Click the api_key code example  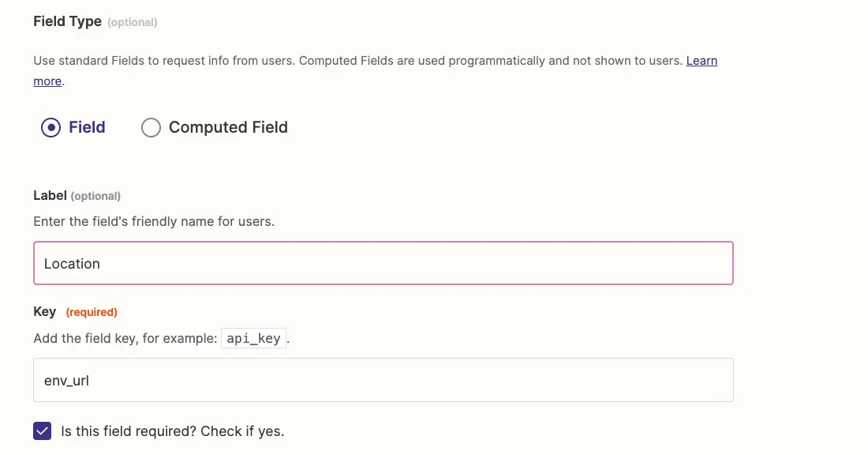[253, 338]
